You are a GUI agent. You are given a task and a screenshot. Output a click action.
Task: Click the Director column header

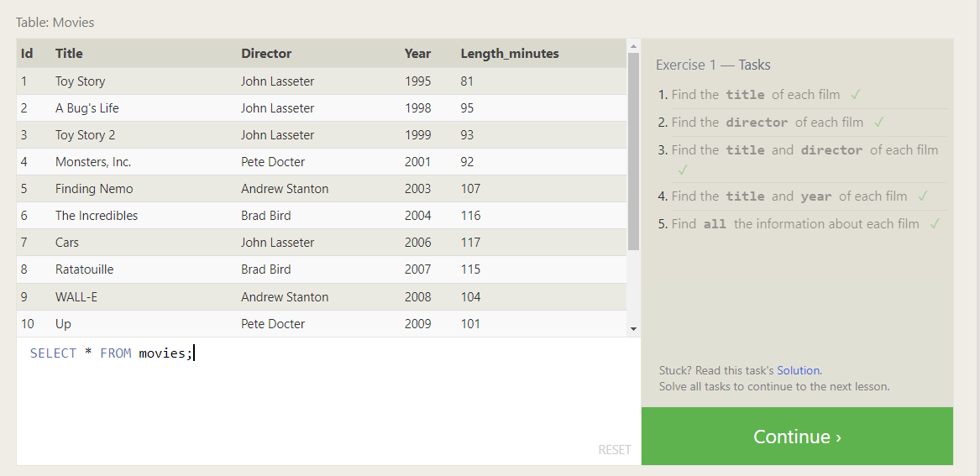coord(266,54)
